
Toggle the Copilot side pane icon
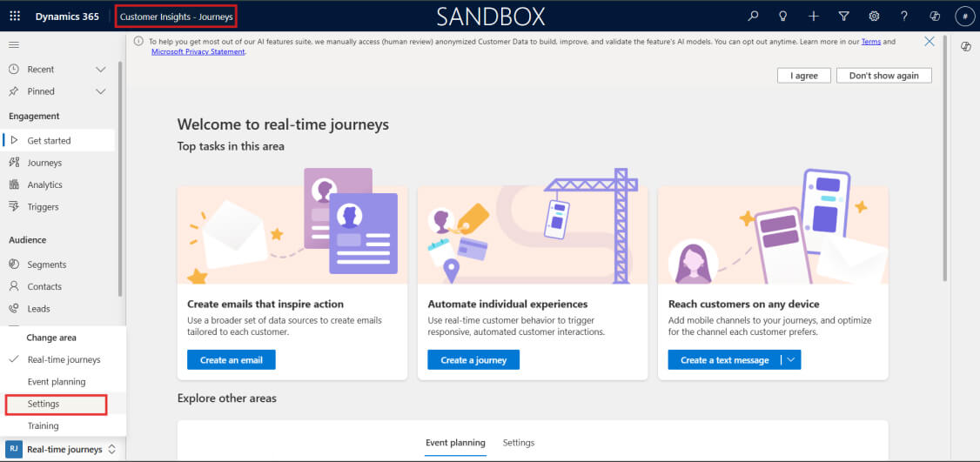(x=965, y=46)
